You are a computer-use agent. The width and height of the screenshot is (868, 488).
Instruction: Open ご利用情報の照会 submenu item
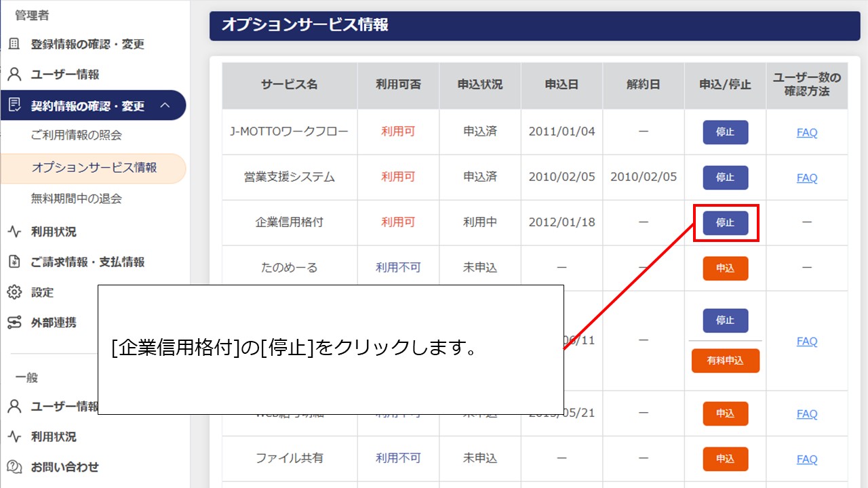coord(77,136)
